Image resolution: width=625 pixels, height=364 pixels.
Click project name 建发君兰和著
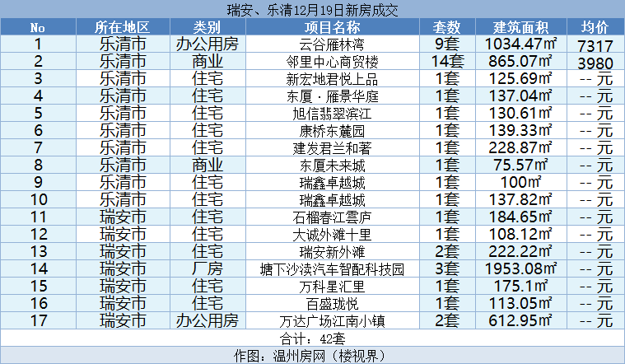332,148
